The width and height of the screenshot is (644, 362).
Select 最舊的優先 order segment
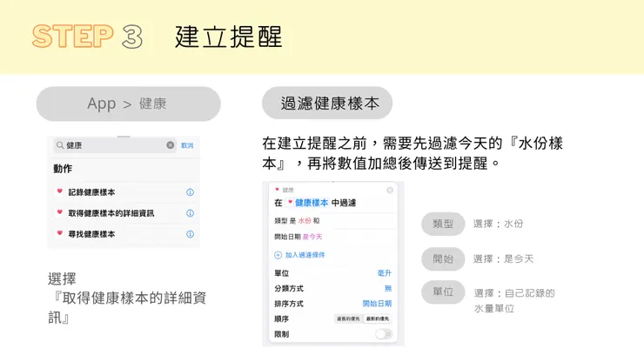point(349,318)
